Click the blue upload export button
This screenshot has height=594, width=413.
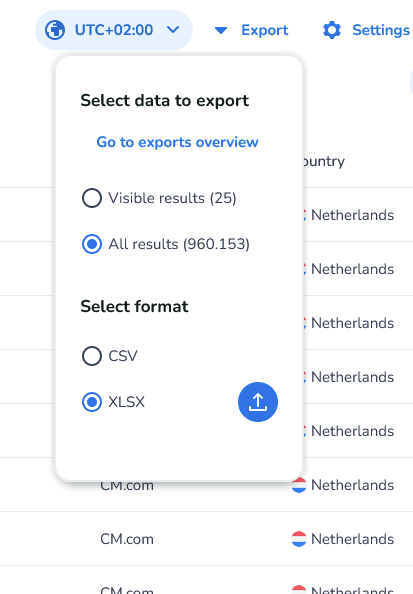pyautogui.click(x=258, y=402)
